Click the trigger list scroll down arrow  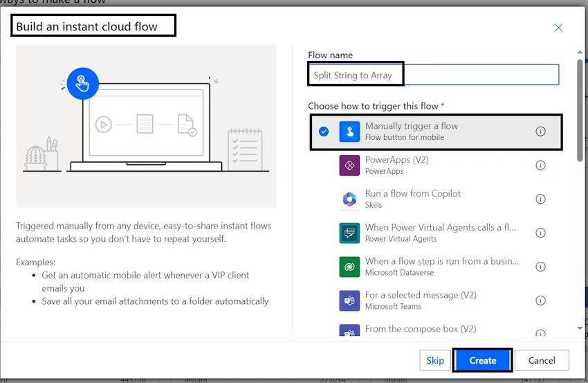(580, 328)
